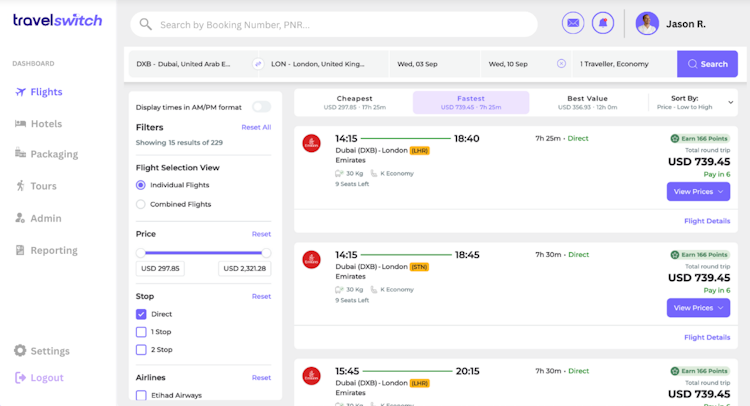750x406 pixels.
Task: Swap origin and destination airports icon
Action: [258, 64]
